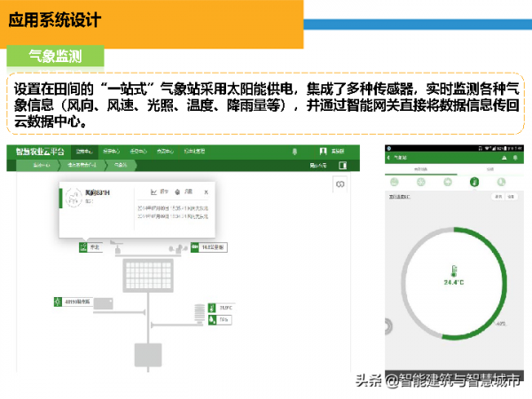
Task: Tap the battery icon in phone status bar
Action: (505, 148)
